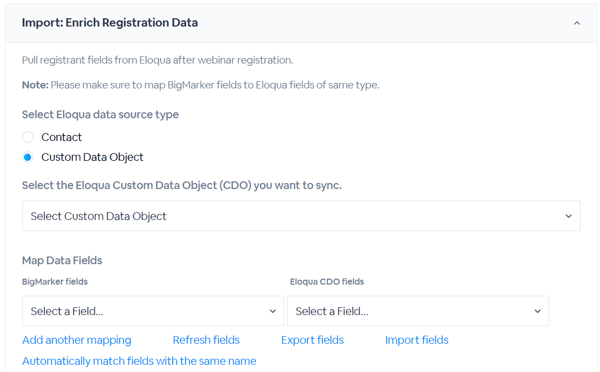Click the Map Data Fields label
Viewport: 600px width, 372px height.
62,260
